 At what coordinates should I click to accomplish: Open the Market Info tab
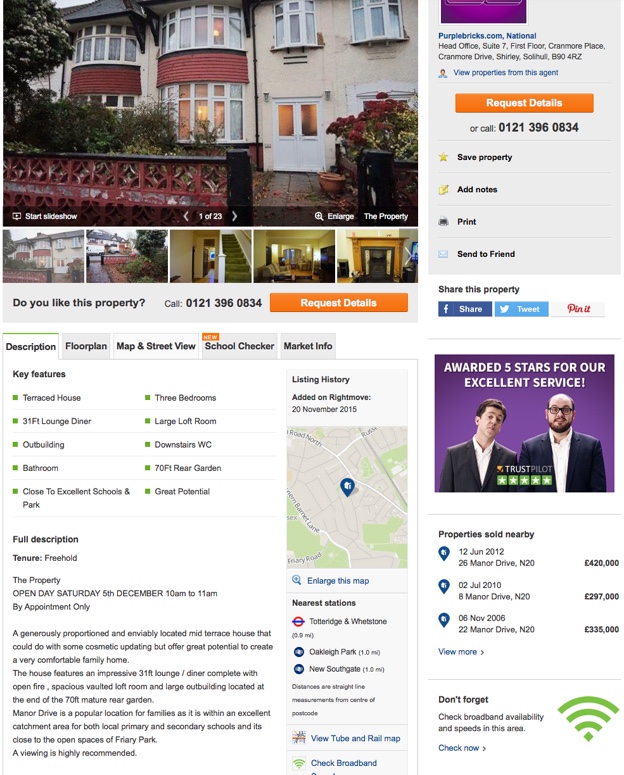308,346
